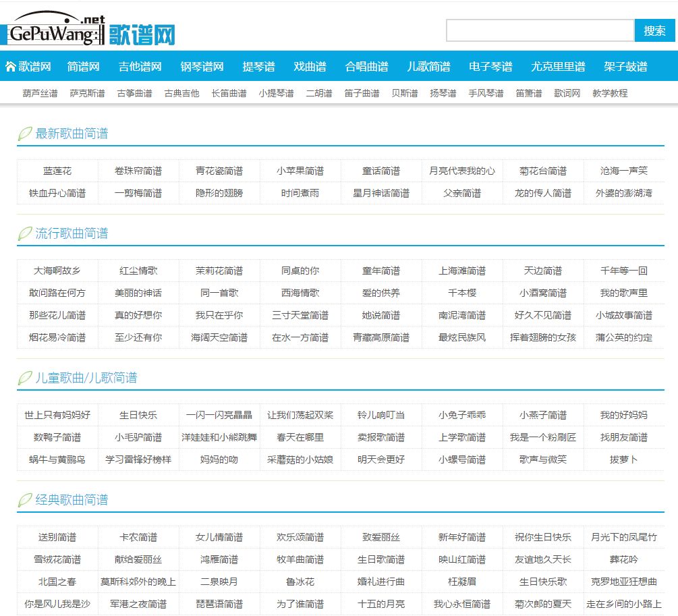678x616 pixels.
Task: Open the 送别简谱 classic score
Action: tap(55, 537)
